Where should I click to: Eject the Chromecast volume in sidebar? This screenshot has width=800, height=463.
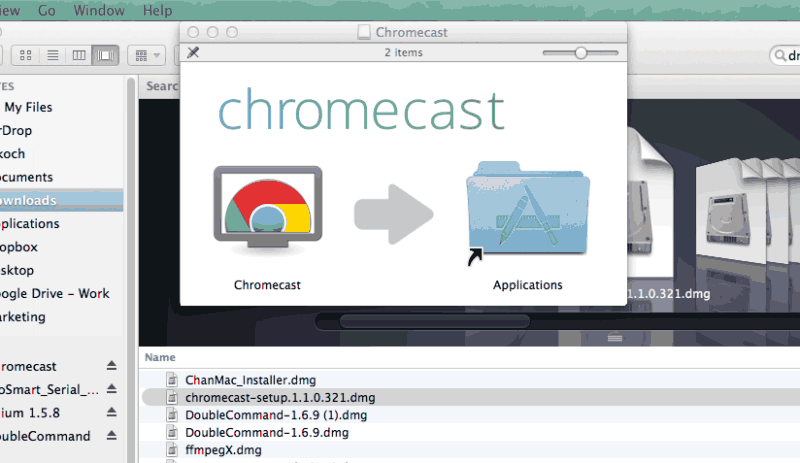point(112,365)
